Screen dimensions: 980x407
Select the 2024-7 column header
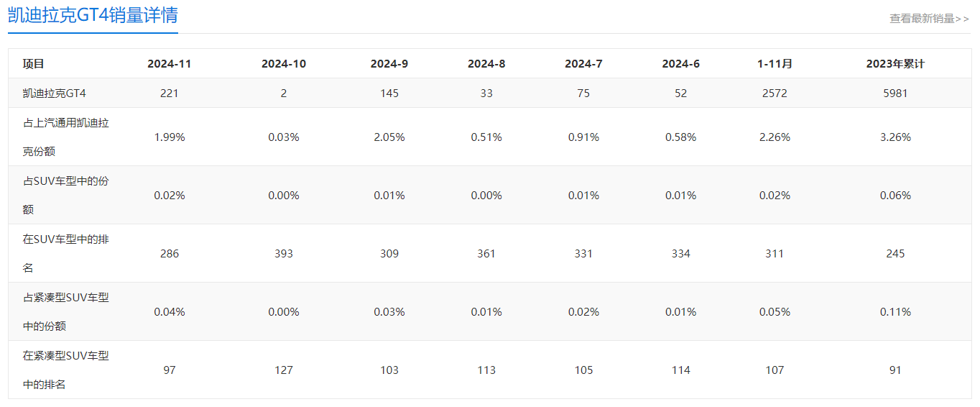[x=583, y=64]
